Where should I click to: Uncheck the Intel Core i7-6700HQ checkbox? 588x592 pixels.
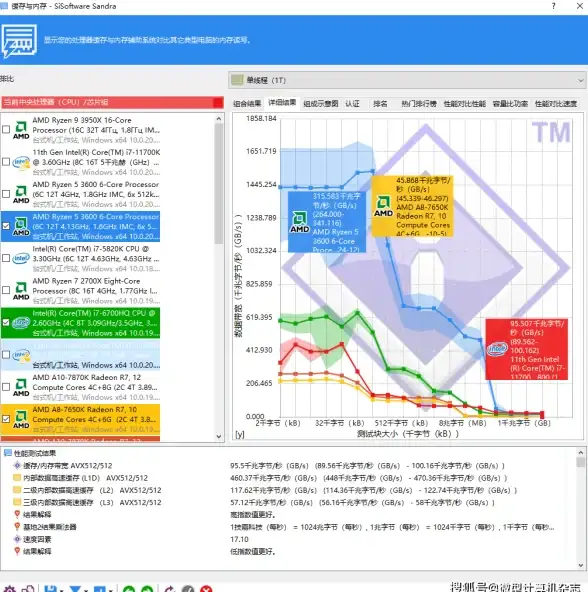coord(6,322)
